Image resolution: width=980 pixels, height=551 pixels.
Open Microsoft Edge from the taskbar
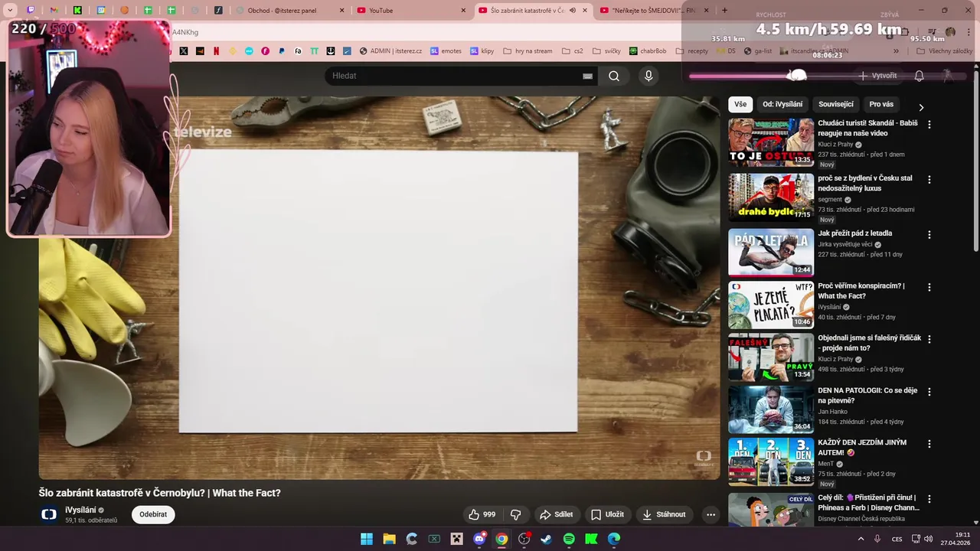click(x=613, y=539)
